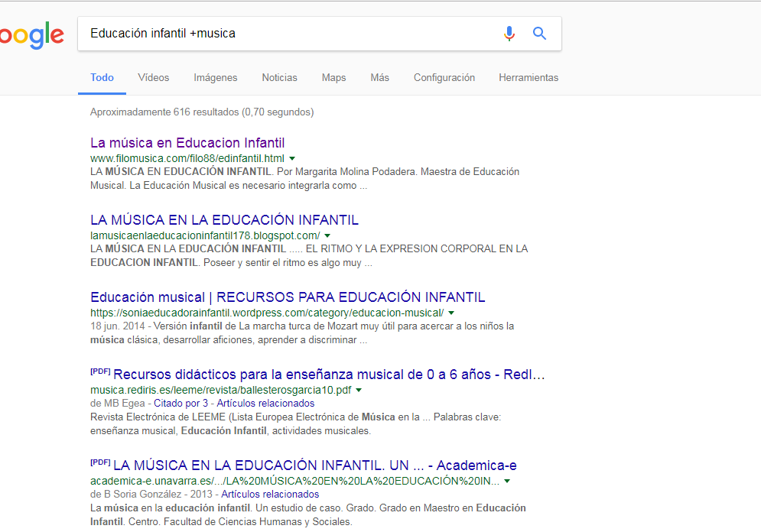The width and height of the screenshot is (761, 532).
Task: Open 'LA MÚSICA EN LA EDUCACIÓN INFANTIL. UN ... - Academica-e'
Action: point(315,465)
